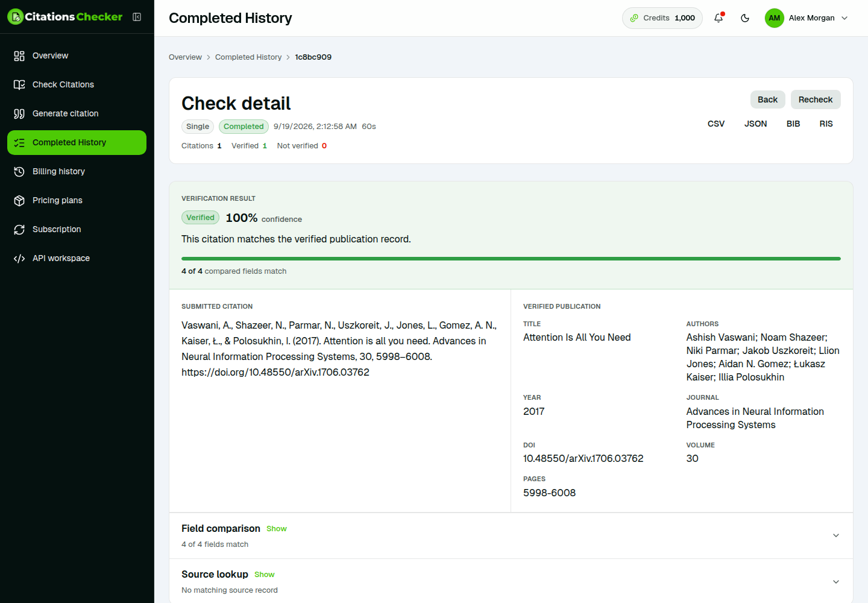Click the Recheck button
Image resolution: width=868 pixels, height=603 pixels.
coord(816,99)
